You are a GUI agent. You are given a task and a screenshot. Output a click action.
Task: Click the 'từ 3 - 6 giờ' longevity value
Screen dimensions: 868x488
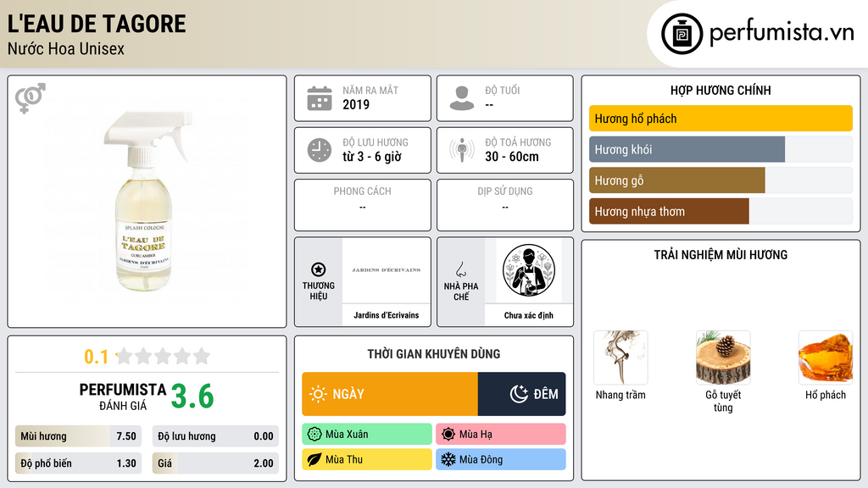pyautogui.click(x=372, y=157)
